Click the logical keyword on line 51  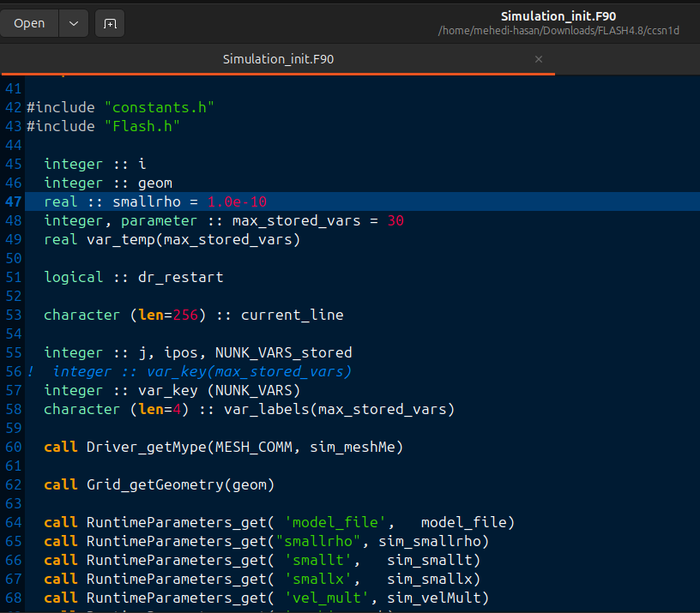click(73, 278)
